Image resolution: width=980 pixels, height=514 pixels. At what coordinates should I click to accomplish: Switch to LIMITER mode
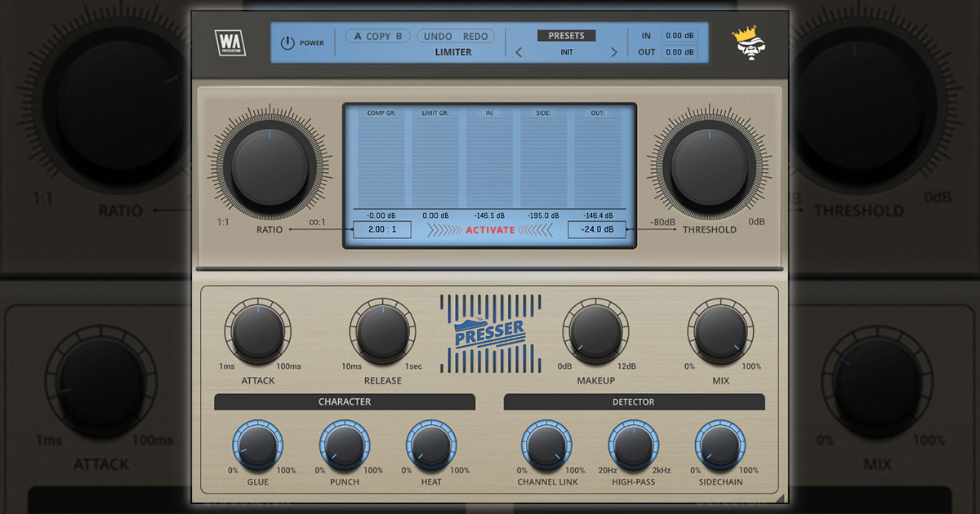452,52
